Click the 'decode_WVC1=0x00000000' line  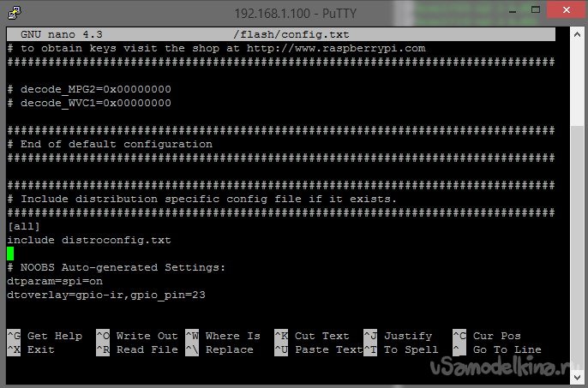[x=89, y=103]
